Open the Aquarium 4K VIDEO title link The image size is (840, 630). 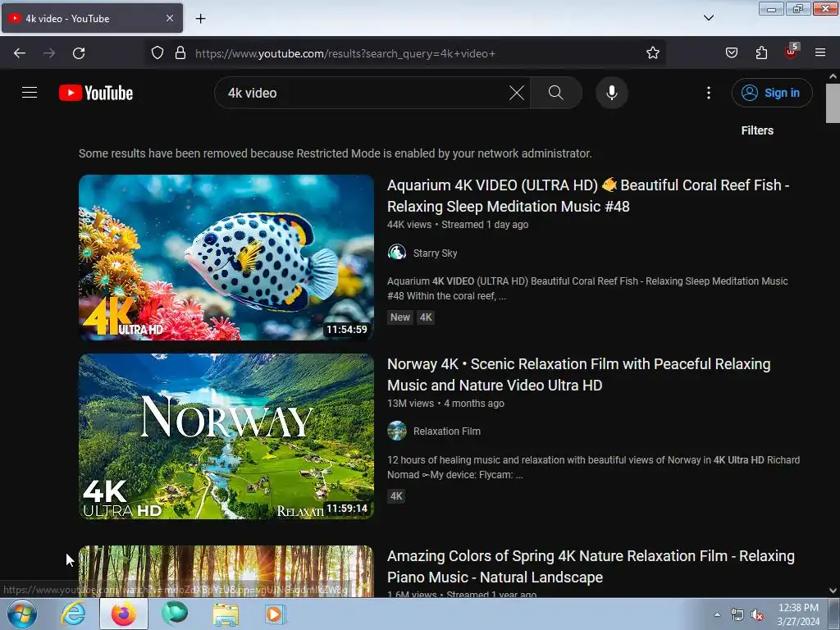click(x=587, y=195)
